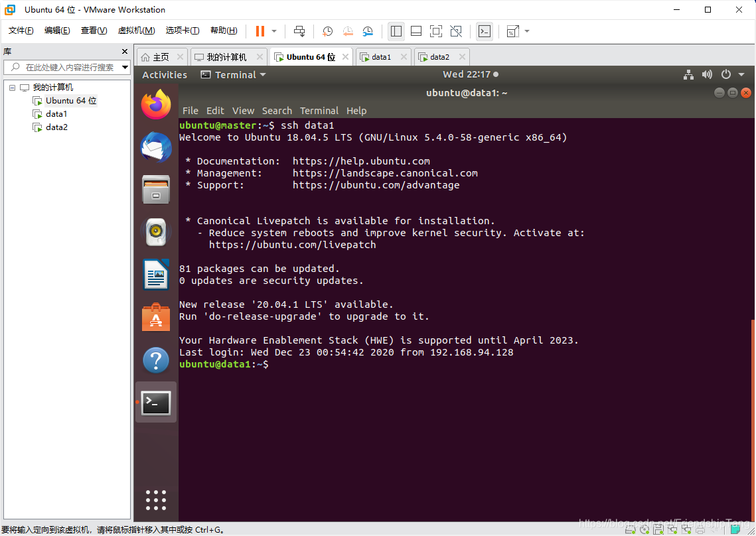Image resolution: width=756 pixels, height=536 pixels.
Task: Open Help from the dock
Action: (x=156, y=360)
